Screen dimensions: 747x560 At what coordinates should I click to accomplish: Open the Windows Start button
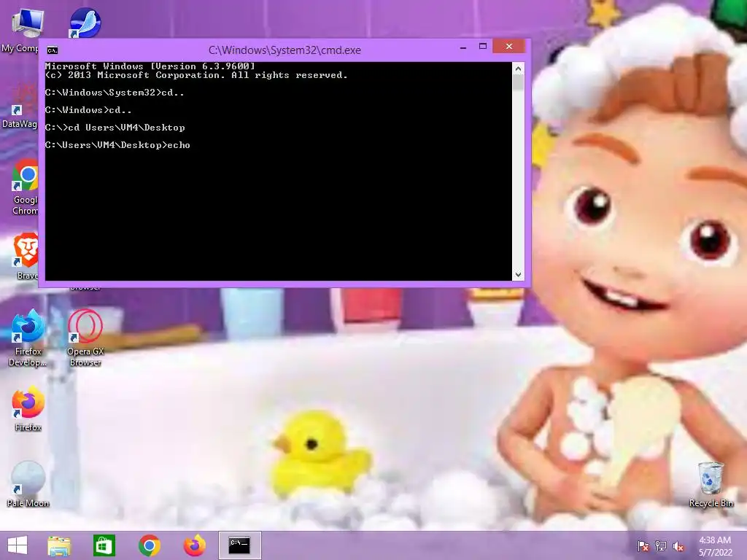[18, 545]
